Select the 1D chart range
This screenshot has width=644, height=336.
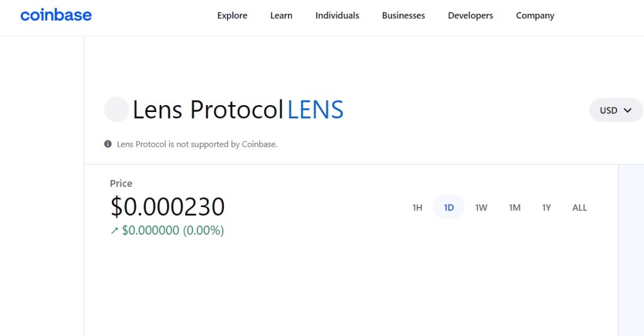pos(448,208)
